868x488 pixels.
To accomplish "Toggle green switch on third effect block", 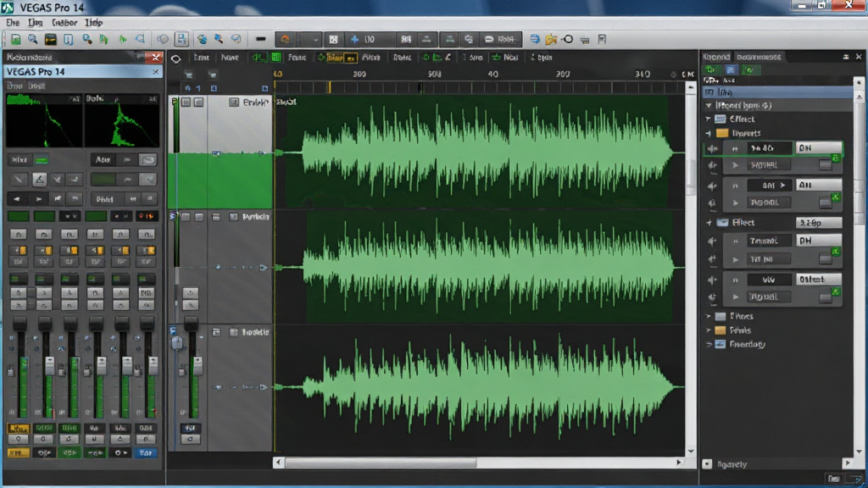I will coord(835,252).
